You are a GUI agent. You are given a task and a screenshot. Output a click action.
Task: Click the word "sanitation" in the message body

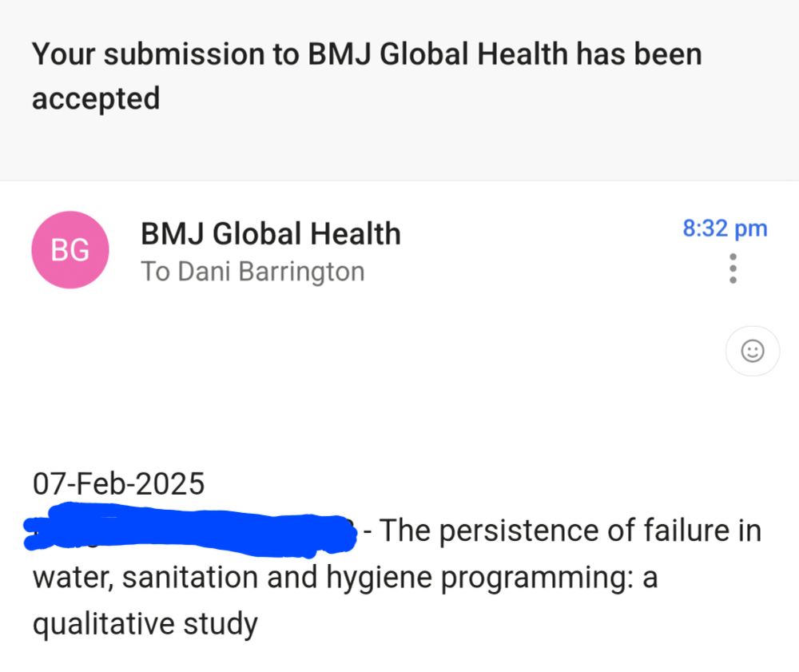point(190,578)
